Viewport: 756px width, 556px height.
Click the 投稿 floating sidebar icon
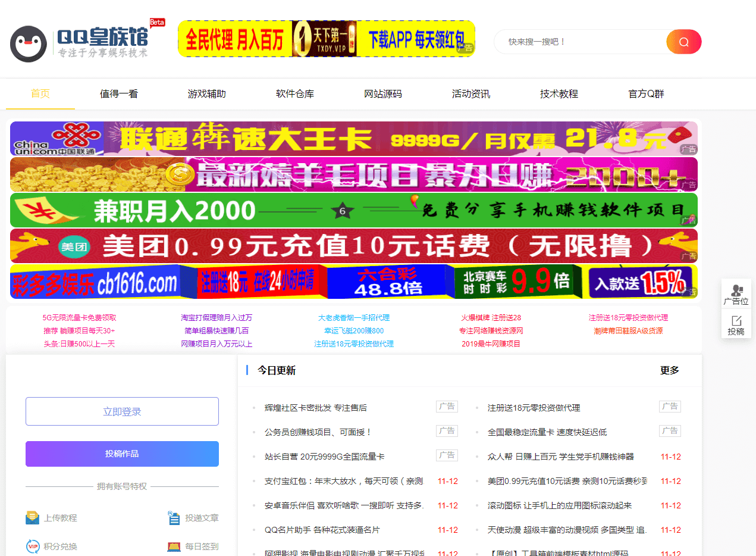click(x=736, y=321)
